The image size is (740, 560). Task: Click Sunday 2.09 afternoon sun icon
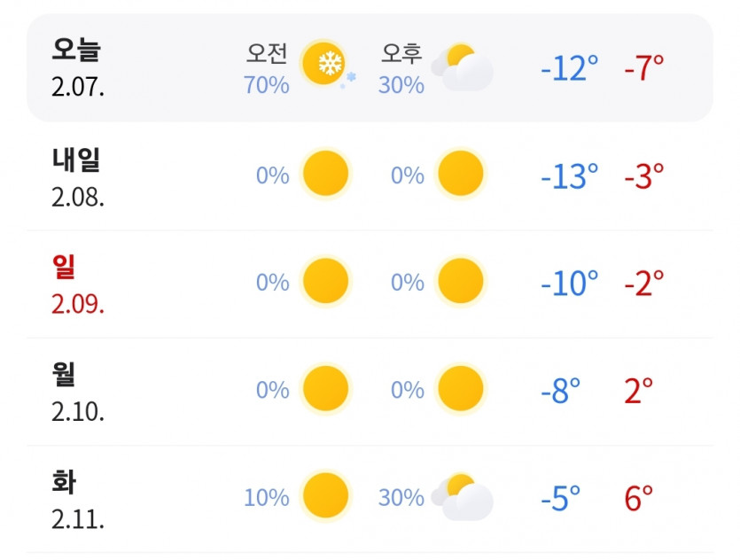pyautogui.click(x=461, y=281)
